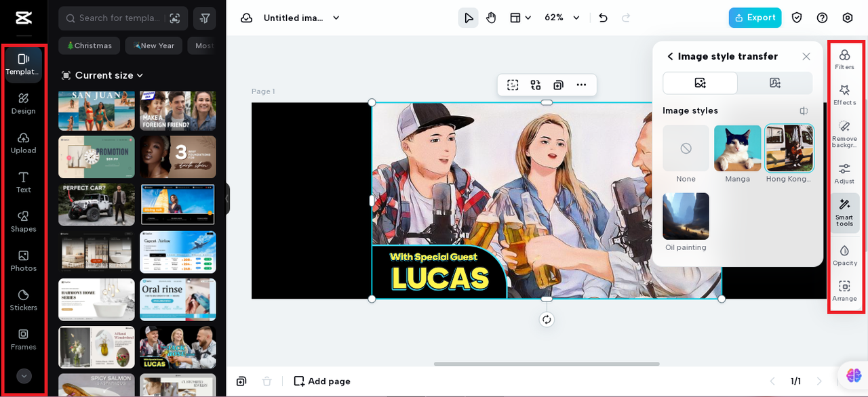The image size is (868, 397).
Task: Select the SAN JUAN beach template thumbnail
Action: click(96, 110)
